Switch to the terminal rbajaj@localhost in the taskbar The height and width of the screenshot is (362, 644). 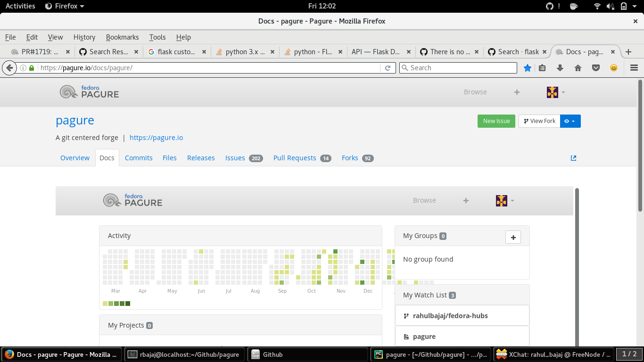[x=184, y=354]
